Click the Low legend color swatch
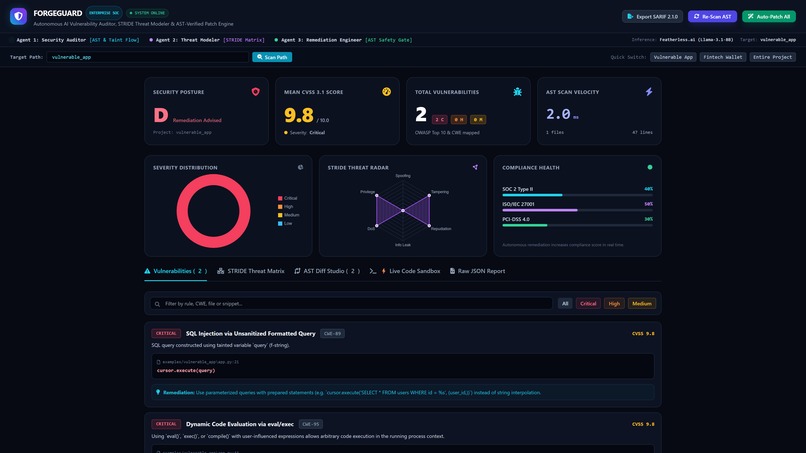The image size is (806, 453). click(x=280, y=223)
